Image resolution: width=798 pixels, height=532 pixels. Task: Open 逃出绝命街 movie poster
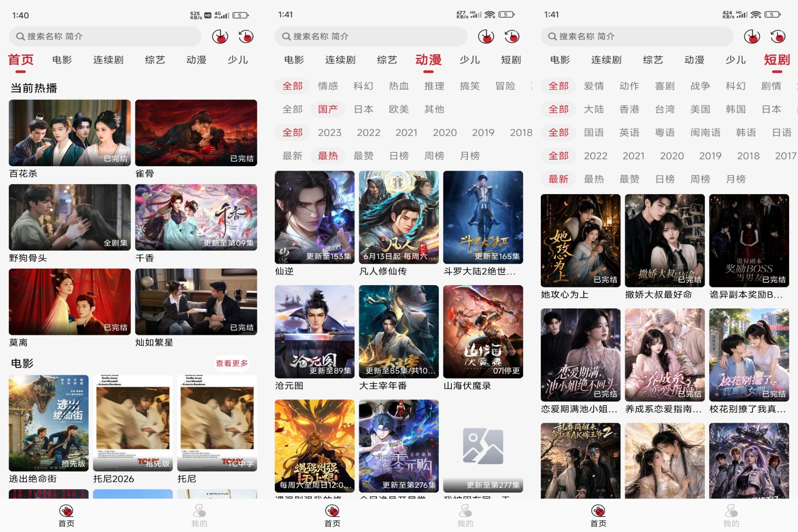point(49,423)
